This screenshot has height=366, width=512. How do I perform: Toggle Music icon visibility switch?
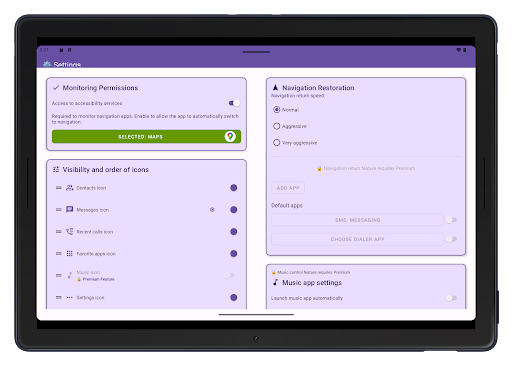click(229, 275)
